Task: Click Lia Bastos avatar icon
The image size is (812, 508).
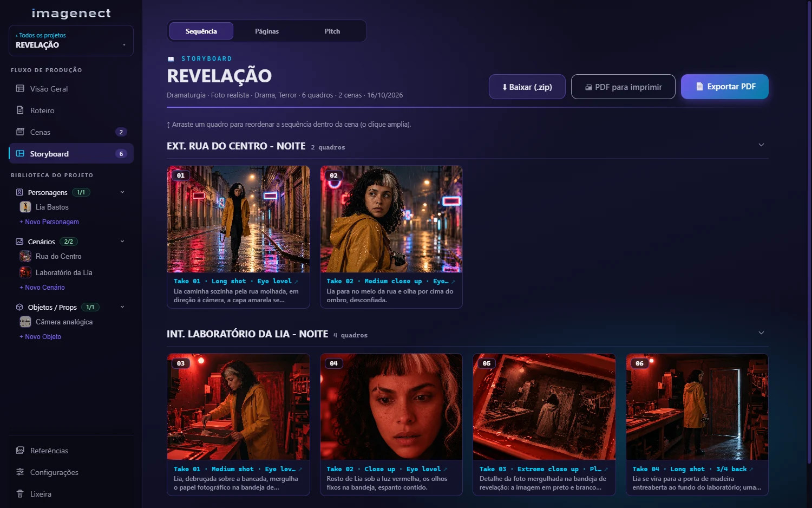Action: tap(25, 207)
